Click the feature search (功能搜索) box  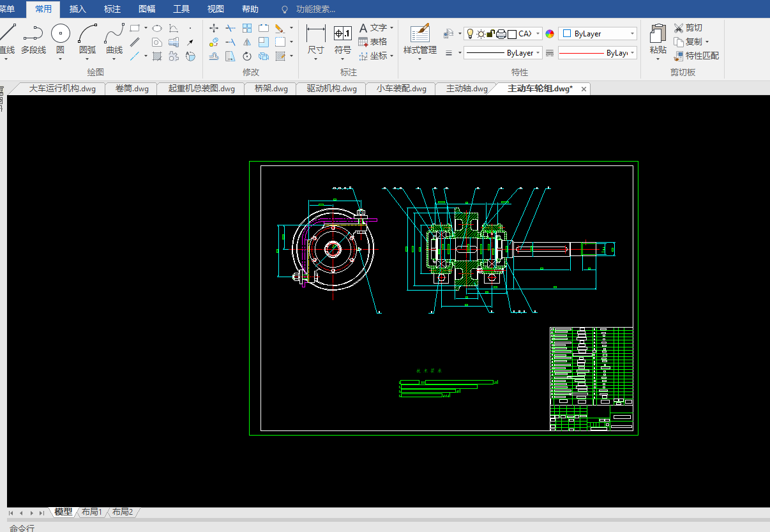[315, 9]
